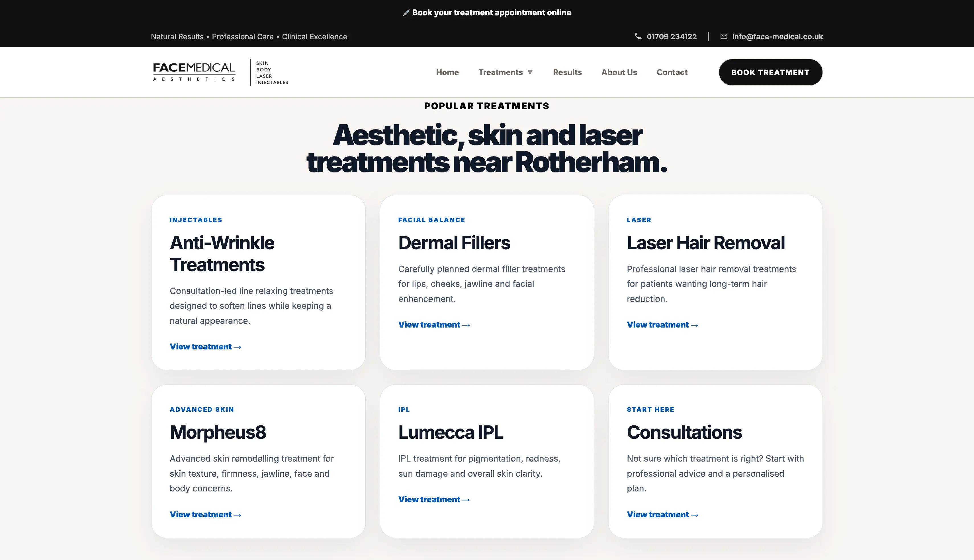Screen dimensions: 974x560
Task: Click the Anti-Wrinkle Treatments card title
Action: pyautogui.click(x=222, y=254)
